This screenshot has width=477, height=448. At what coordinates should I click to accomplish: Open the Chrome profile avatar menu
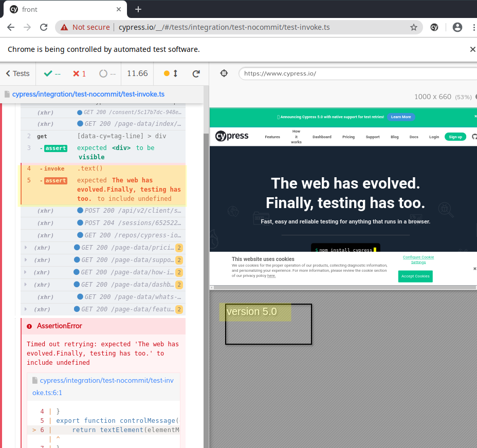pyautogui.click(x=457, y=27)
